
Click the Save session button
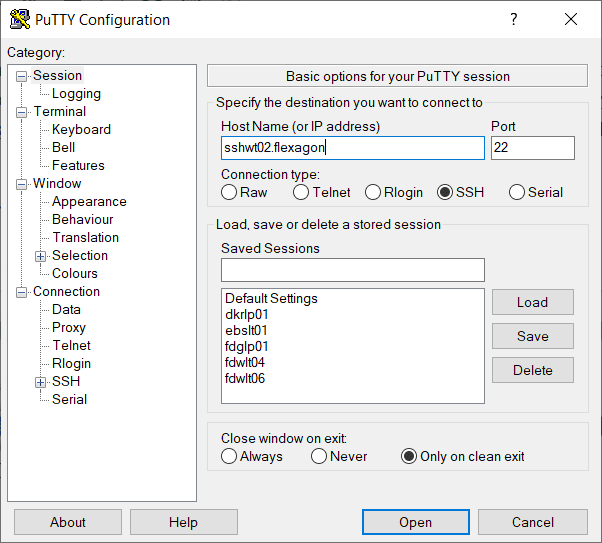pyautogui.click(x=533, y=336)
